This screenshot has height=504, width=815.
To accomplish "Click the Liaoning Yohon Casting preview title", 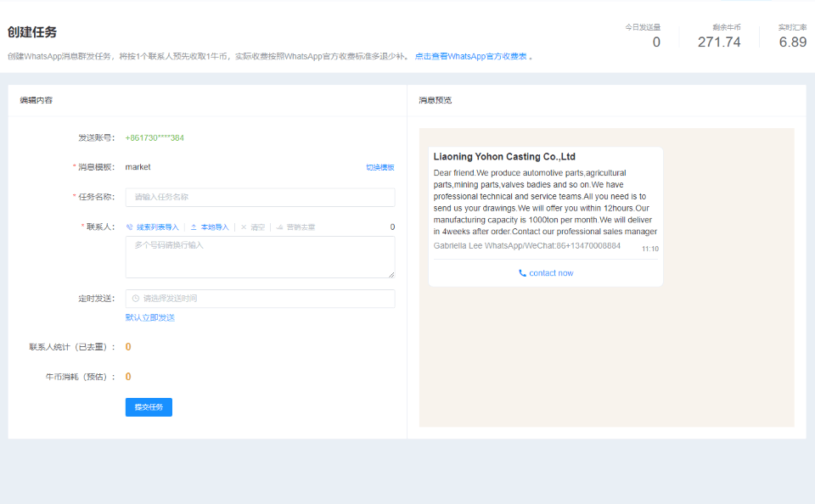I will pyautogui.click(x=504, y=157).
